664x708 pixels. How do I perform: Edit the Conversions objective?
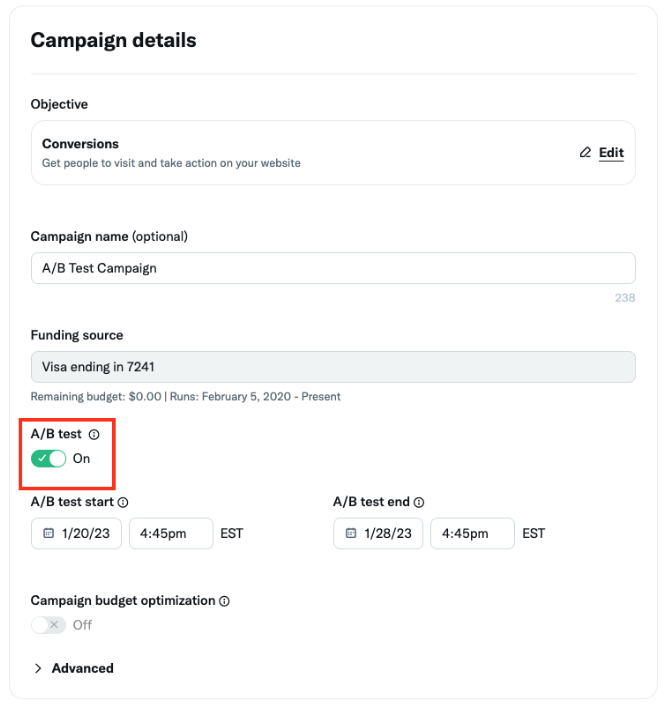pos(611,153)
